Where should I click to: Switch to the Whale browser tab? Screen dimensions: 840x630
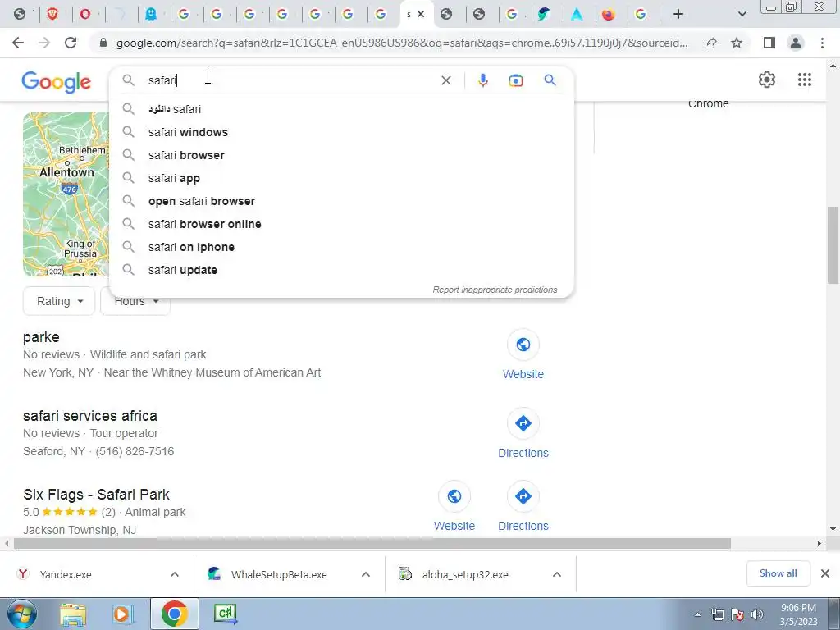tap(544, 15)
